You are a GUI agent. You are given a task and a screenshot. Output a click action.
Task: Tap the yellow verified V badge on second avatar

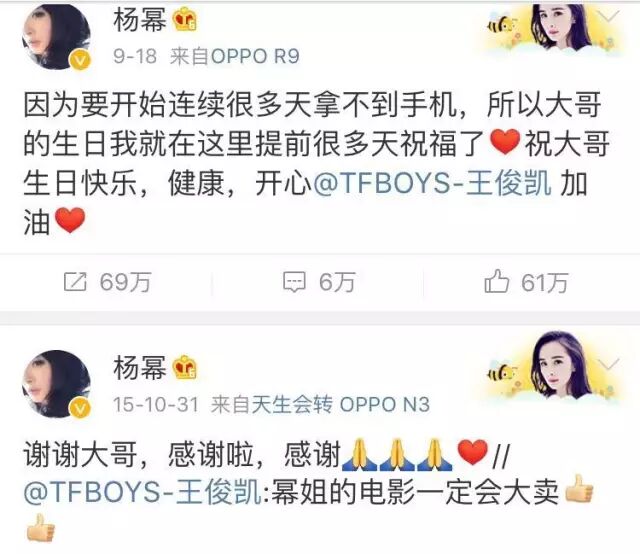(x=80, y=408)
